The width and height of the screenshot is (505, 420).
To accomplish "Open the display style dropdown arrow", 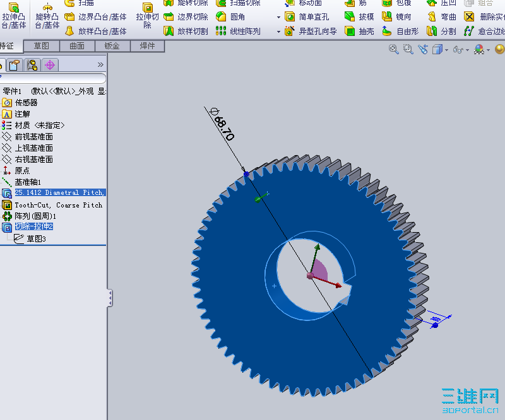I will 446,50.
